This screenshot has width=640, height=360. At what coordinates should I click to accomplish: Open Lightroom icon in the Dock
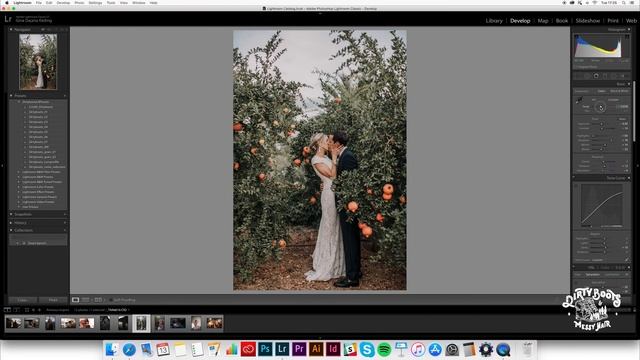point(282,349)
